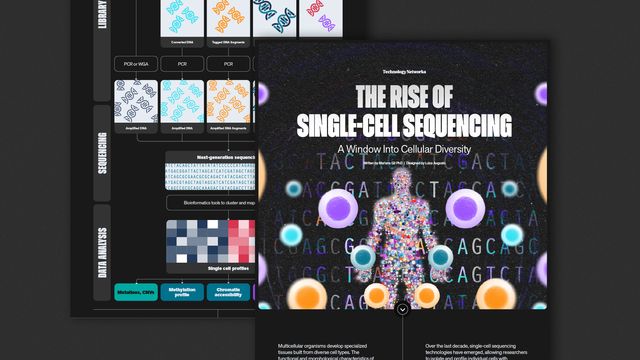
Task: Select the 'Chromatin accessibility' box
Action: [228, 292]
